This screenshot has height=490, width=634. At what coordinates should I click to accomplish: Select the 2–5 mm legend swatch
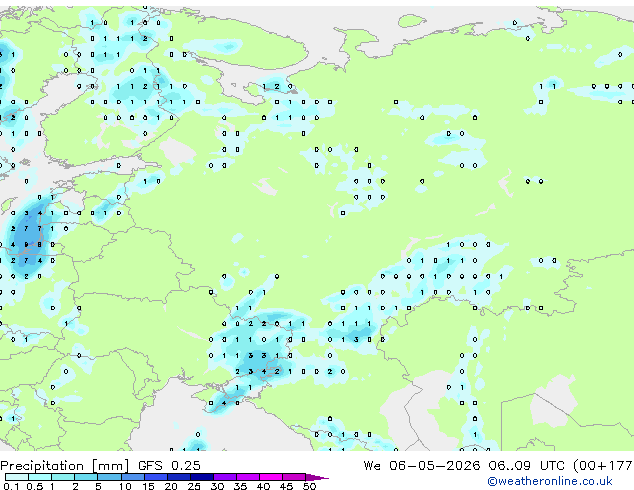point(86,477)
